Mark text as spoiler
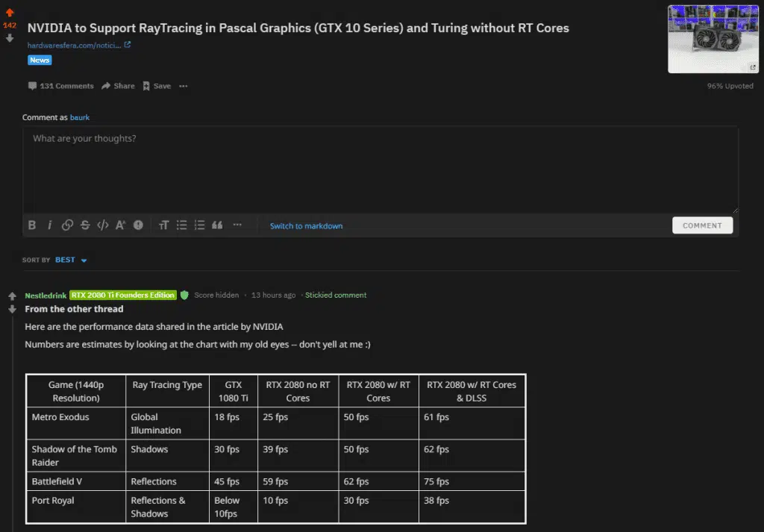This screenshot has width=764, height=532. click(x=138, y=225)
